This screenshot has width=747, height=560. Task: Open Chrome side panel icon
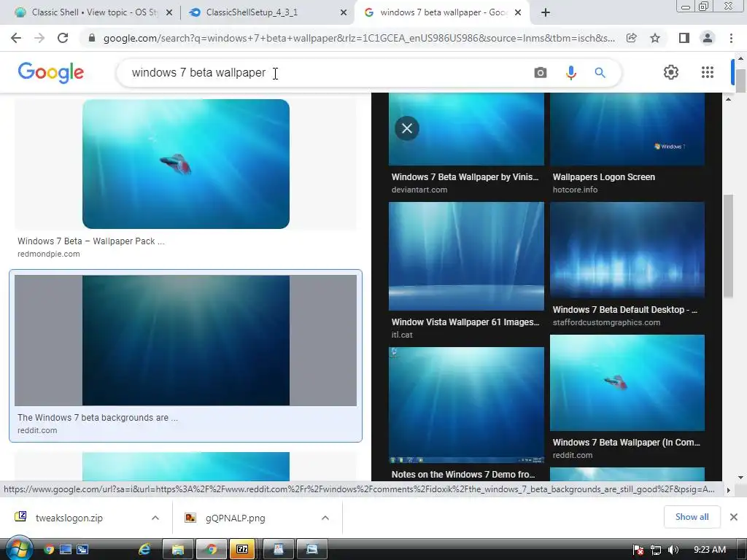[x=684, y=38]
